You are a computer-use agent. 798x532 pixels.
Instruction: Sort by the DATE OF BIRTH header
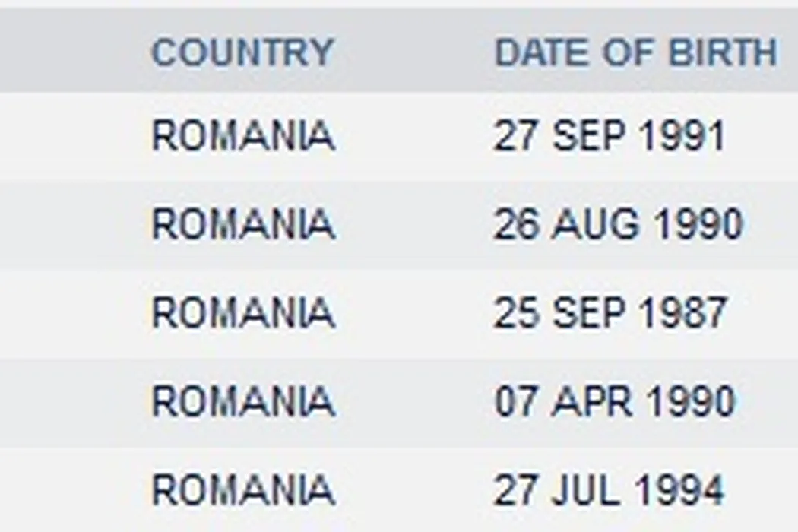tap(635, 52)
